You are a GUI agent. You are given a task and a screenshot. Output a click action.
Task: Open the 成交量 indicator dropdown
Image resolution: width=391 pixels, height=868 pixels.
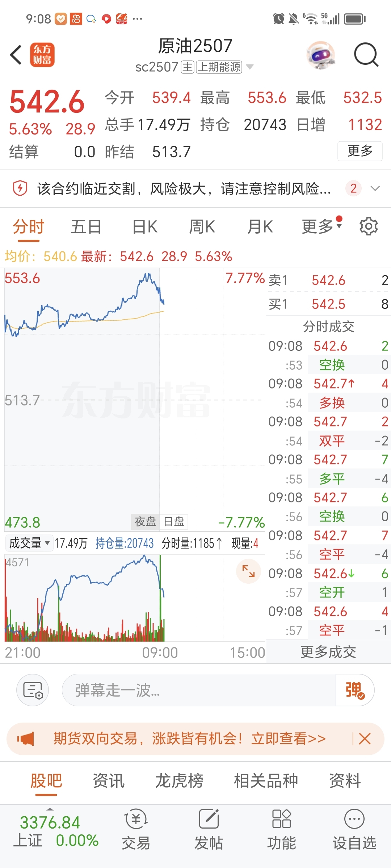(x=29, y=543)
